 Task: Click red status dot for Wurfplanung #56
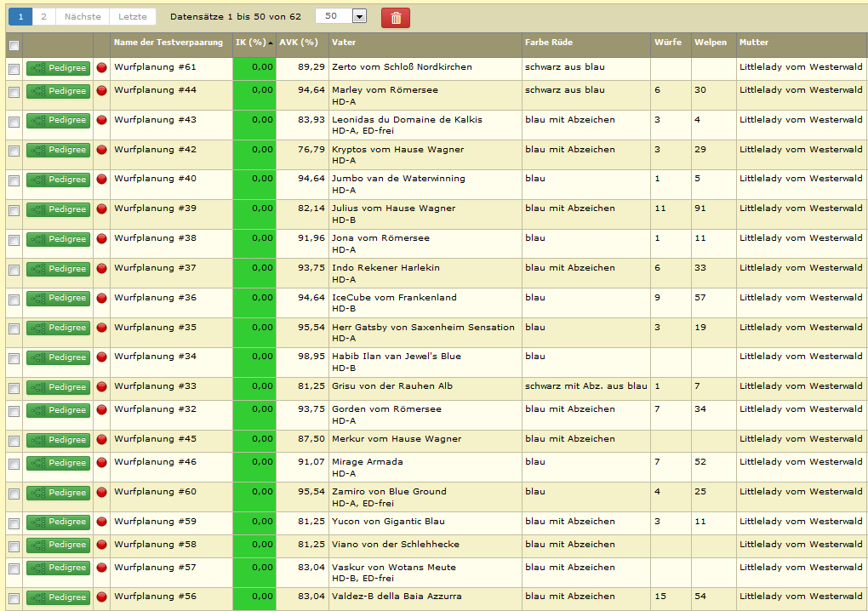click(x=102, y=597)
